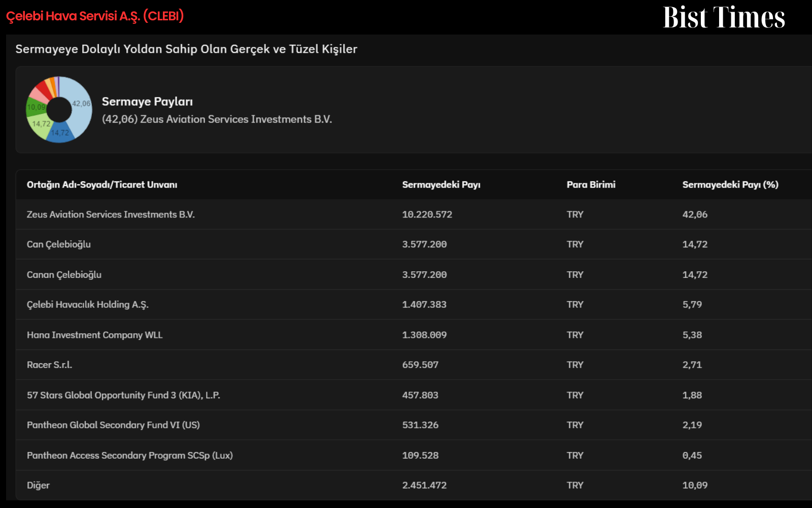Viewport: 812px width, 508px height.
Task: Click the "Para Birimi" column header
Action: click(x=591, y=184)
